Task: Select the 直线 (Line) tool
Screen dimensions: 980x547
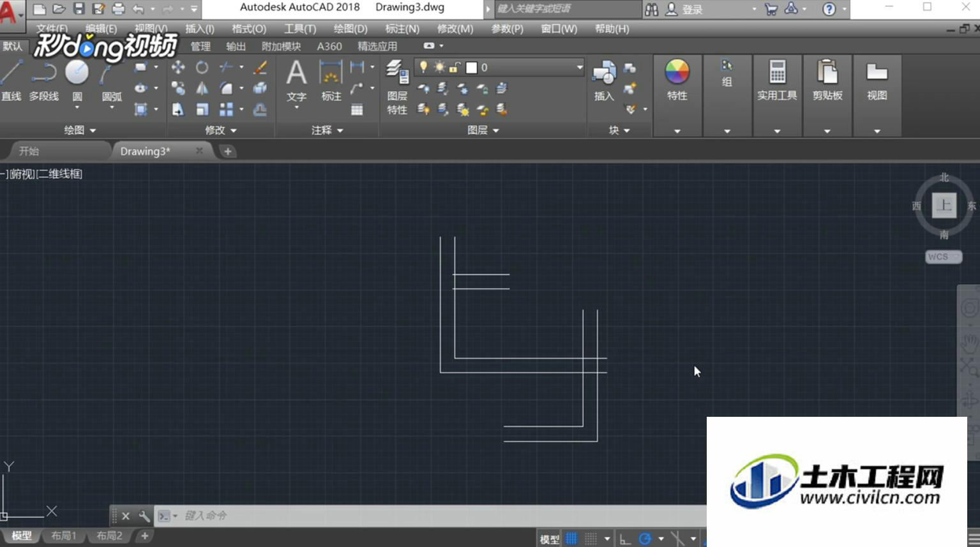Action: (11, 80)
